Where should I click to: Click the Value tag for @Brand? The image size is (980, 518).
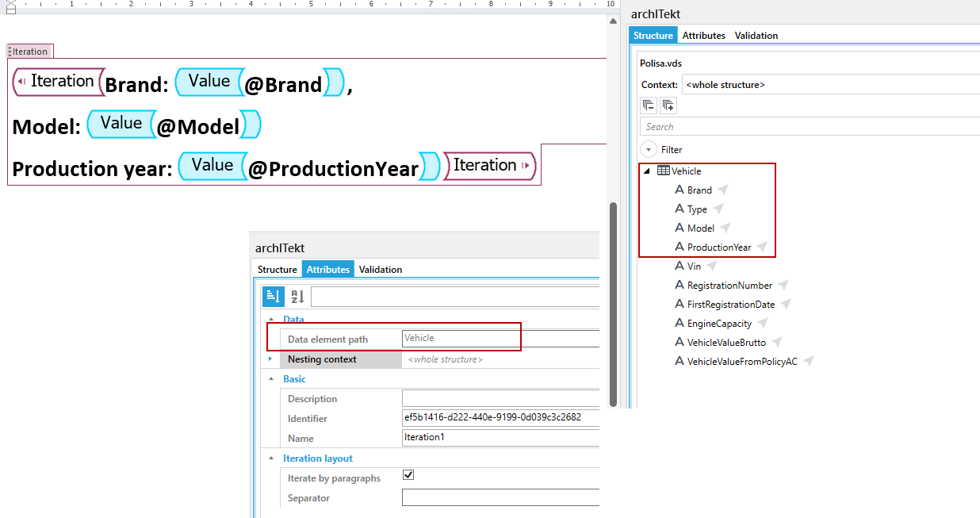click(209, 82)
